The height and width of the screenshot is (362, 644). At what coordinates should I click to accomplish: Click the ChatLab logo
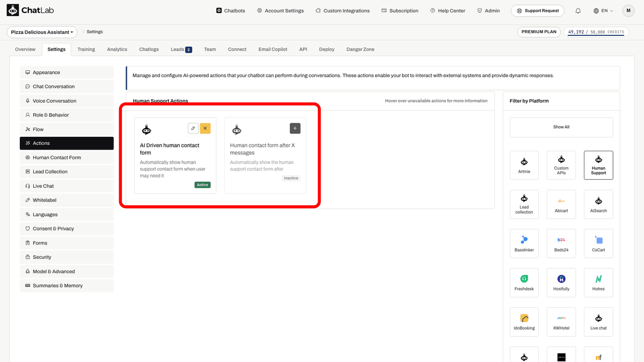(31, 11)
